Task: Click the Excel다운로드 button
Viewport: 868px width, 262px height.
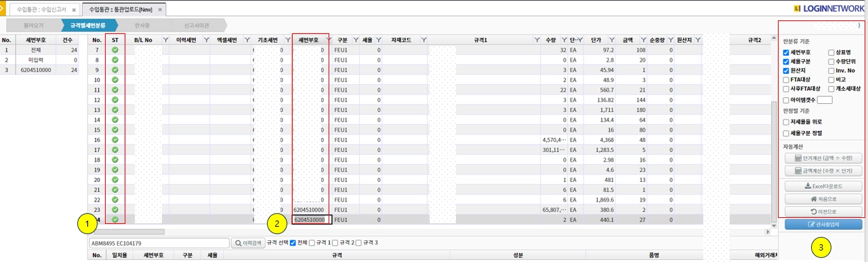Action: (x=823, y=185)
